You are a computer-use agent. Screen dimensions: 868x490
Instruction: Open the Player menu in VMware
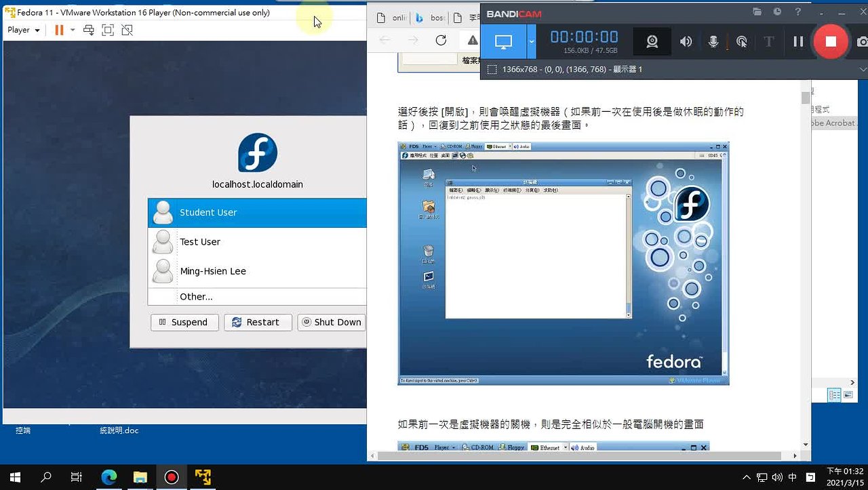23,30
